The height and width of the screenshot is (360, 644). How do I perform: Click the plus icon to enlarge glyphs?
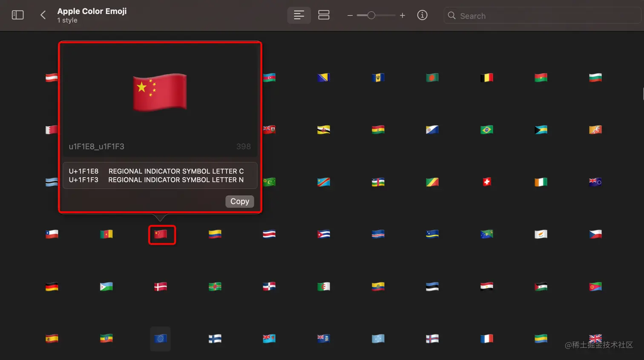point(402,15)
